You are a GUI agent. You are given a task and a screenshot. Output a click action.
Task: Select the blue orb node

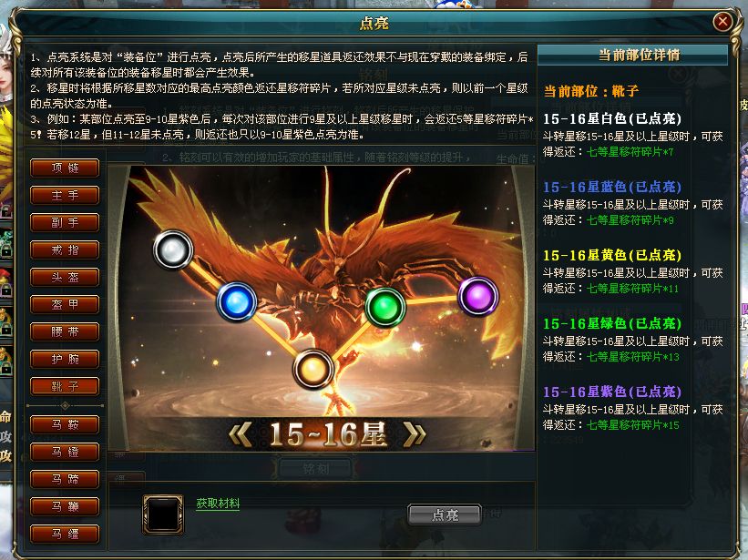[237, 301]
